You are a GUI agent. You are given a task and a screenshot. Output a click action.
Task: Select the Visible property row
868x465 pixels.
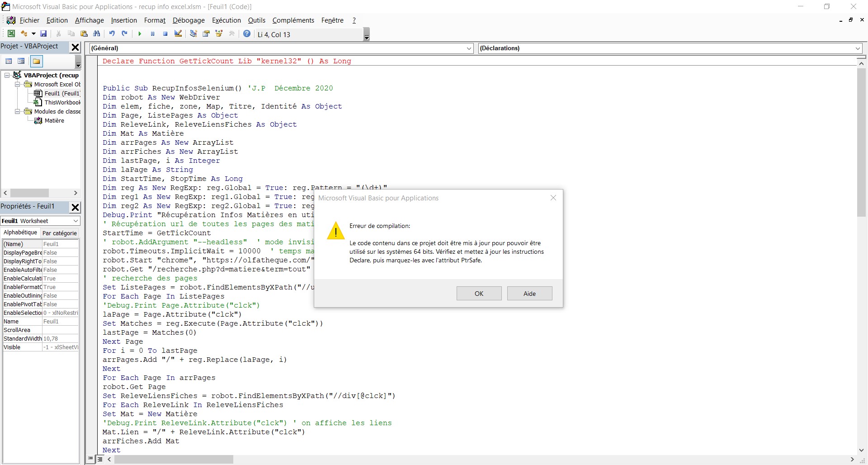pos(41,347)
